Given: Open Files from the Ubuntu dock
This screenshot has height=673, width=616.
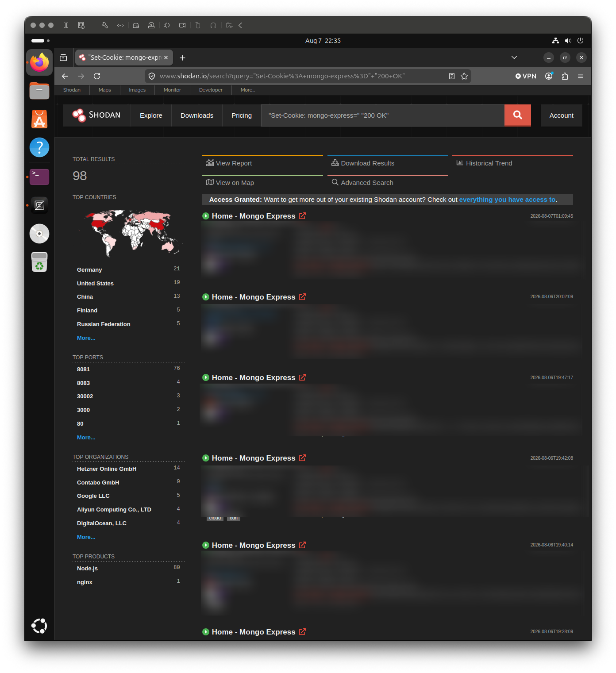Looking at the screenshot, I should (x=39, y=91).
